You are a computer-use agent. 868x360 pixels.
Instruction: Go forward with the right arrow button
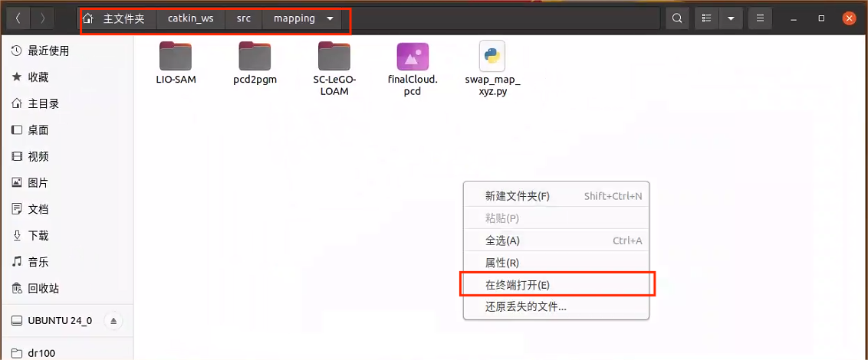43,18
